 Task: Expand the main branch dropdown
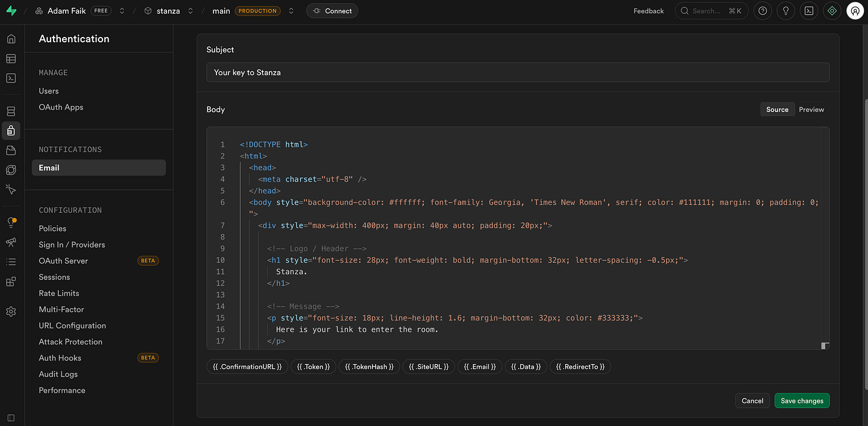(291, 10)
